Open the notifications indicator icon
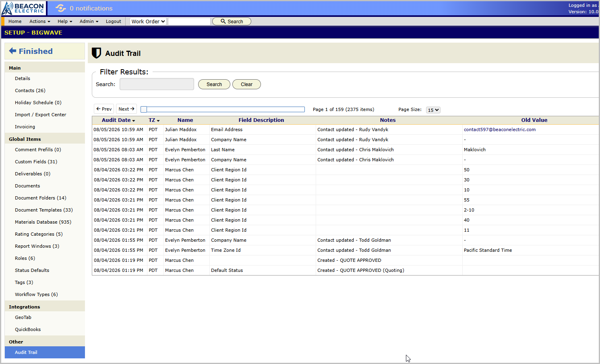 60,8
